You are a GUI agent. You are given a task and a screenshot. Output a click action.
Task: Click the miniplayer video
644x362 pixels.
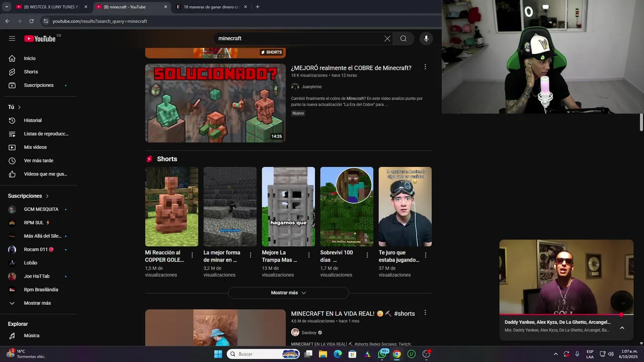tap(566, 277)
